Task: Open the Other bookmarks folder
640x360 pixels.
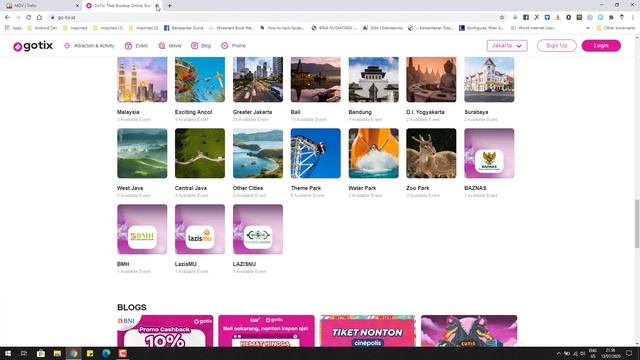Action: click(x=616, y=28)
